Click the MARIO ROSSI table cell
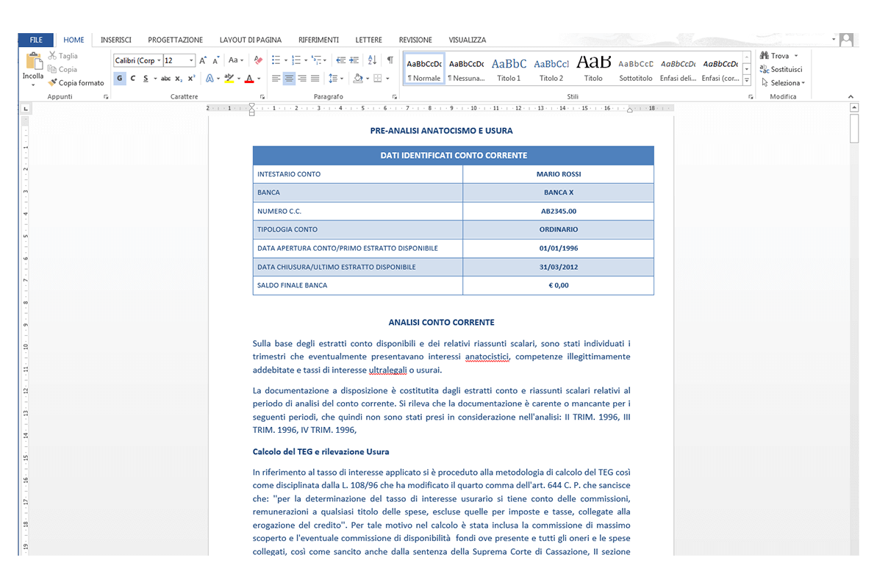Image resolution: width=877 pixels, height=588 pixels. click(558, 174)
